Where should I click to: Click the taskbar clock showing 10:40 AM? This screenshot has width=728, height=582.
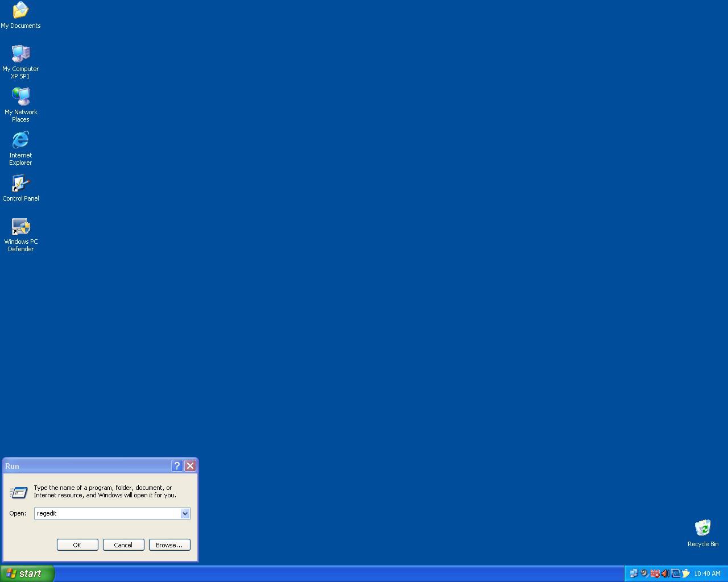point(707,573)
